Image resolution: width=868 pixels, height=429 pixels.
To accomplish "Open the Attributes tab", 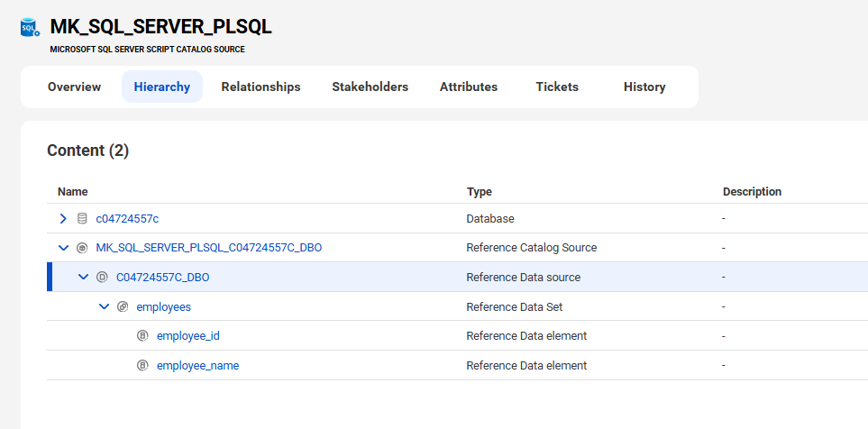I will 469,87.
